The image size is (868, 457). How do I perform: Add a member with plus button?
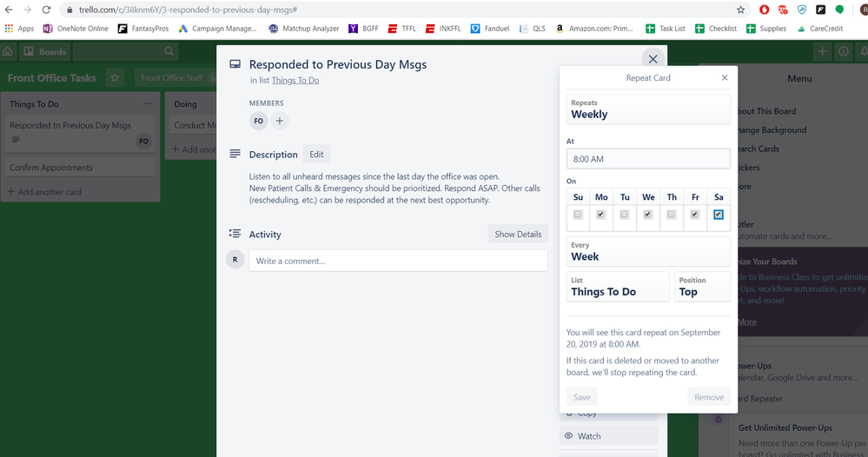point(280,121)
